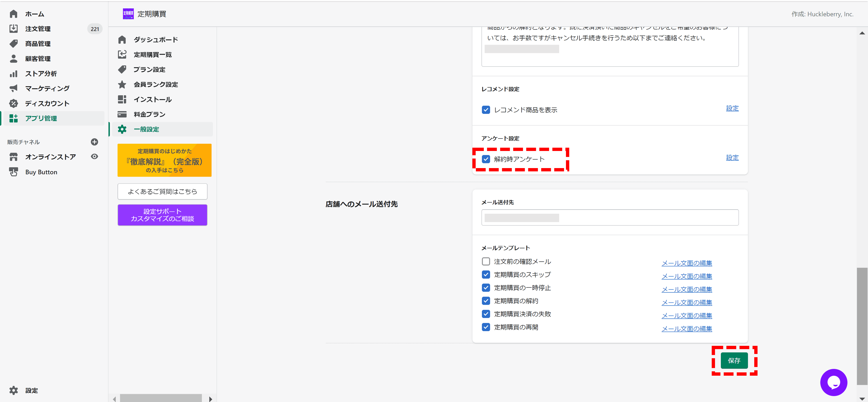Click the マーケティング megaphone icon
This screenshot has height=402, width=868.
coord(13,88)
